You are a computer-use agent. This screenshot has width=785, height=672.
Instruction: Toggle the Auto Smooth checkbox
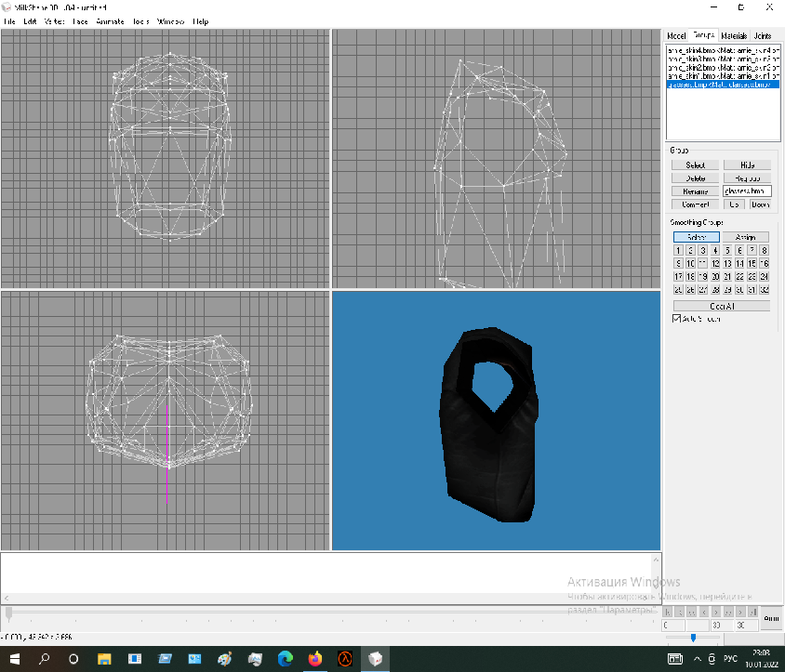tap(677, 319)
